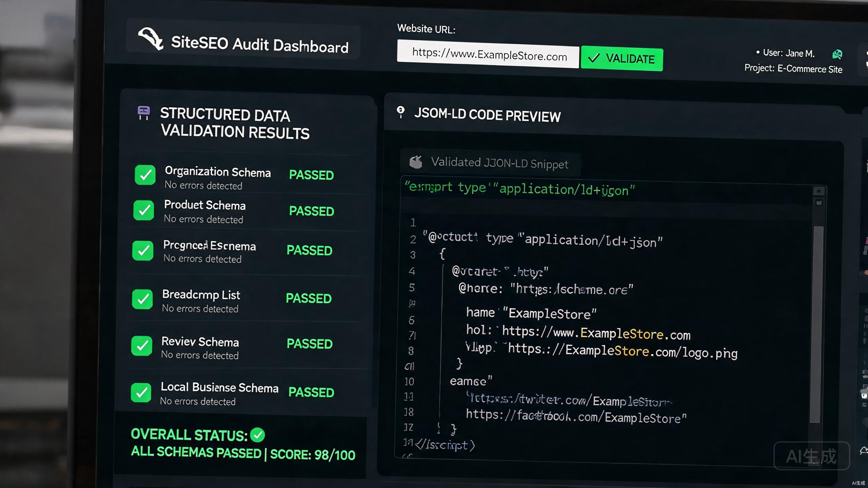The width and height of the screenshot is (868, 488).
Task: Click the SiteSEO wrench logo icon
Action: click(151, 38)
